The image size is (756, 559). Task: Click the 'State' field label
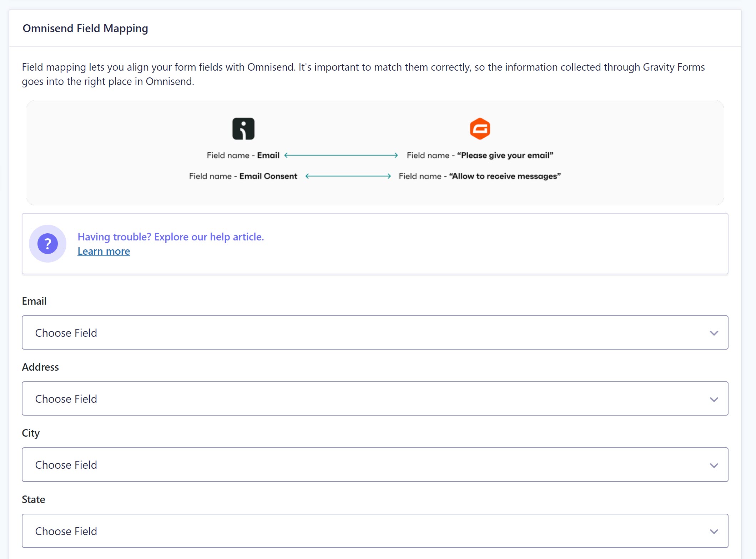tap(34, 499)
